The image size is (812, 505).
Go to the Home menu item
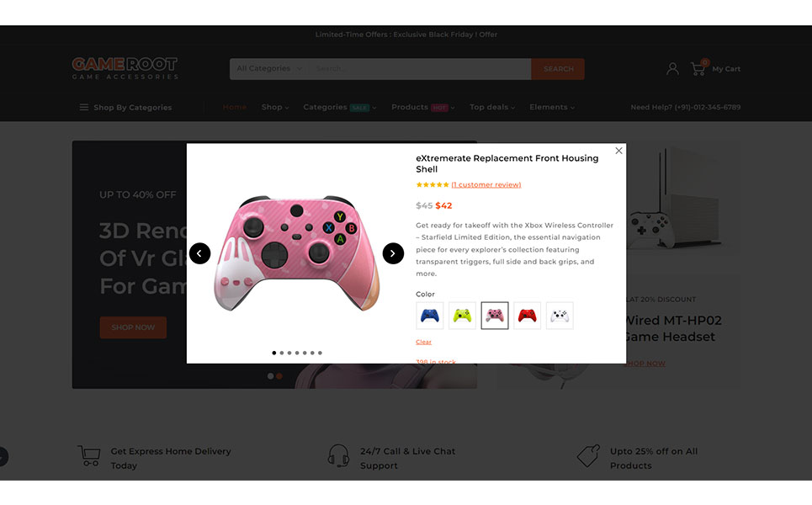click(235, 107)
